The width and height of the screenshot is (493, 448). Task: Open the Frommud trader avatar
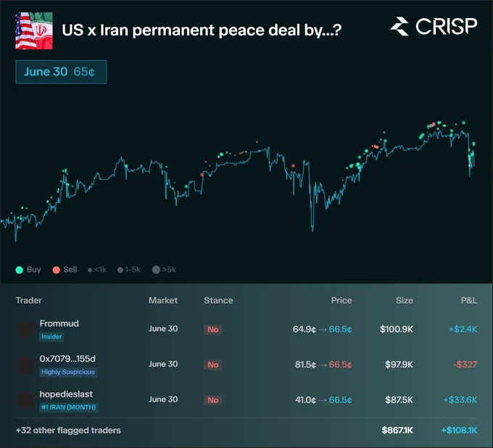(x=25, y=330)
